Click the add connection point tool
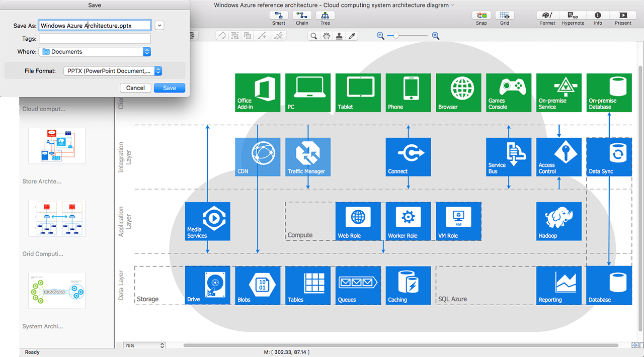Image resolution: width=644 pixels, height=357 pixels. pos(262,36)
